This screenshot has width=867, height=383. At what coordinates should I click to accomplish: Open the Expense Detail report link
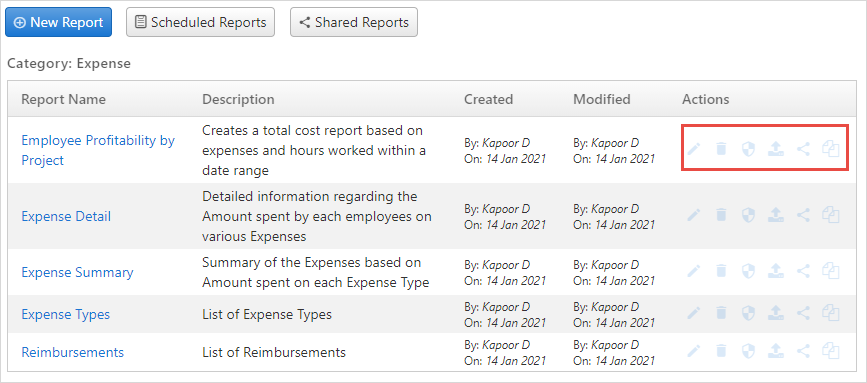point(66,216)
